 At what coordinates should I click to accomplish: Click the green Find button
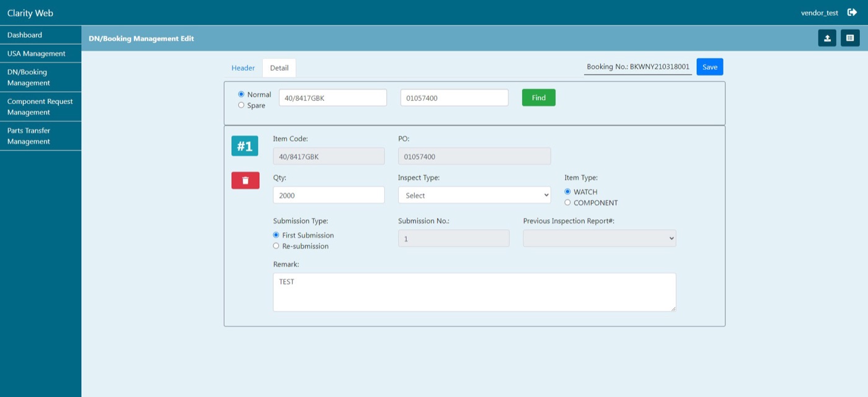tap(539, 98)
